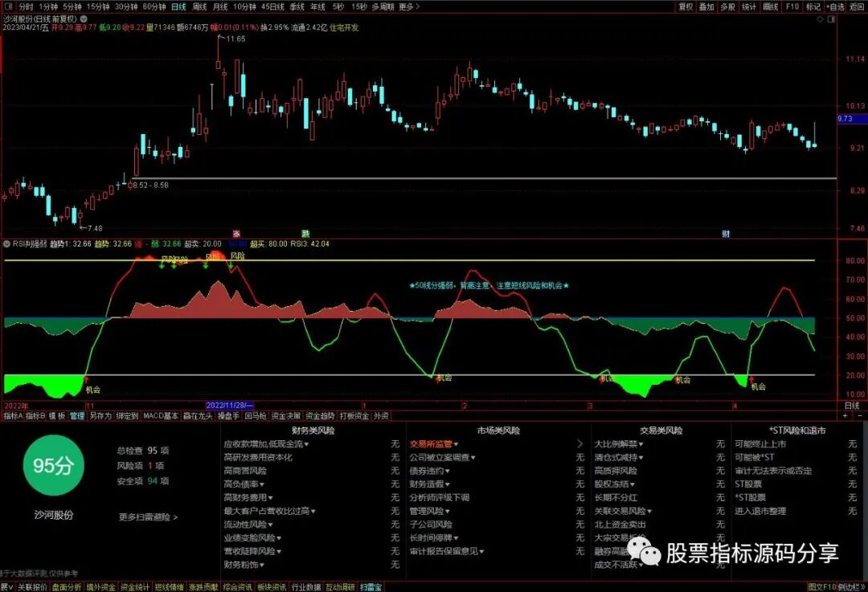Add stock to 自选 watchlist
The height and width of the screenshot is (592, 868).
click(835, 6)
